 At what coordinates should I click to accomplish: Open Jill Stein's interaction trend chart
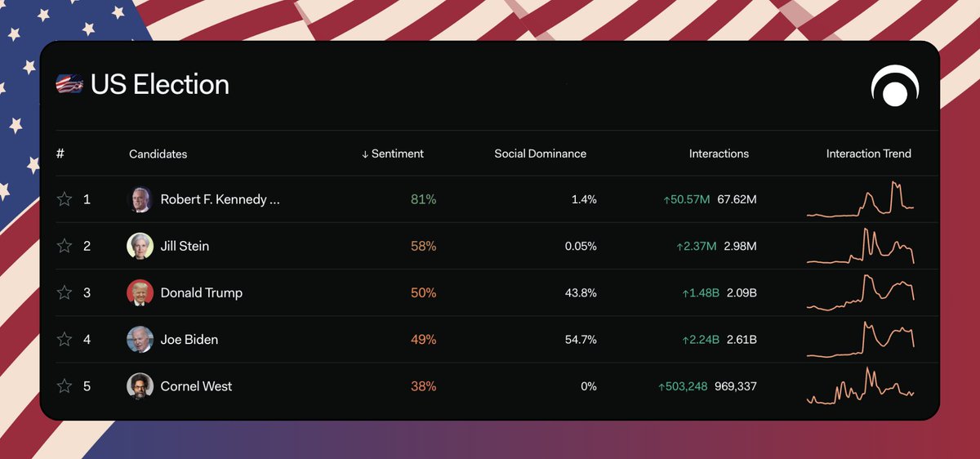click(x=860, y=246)
